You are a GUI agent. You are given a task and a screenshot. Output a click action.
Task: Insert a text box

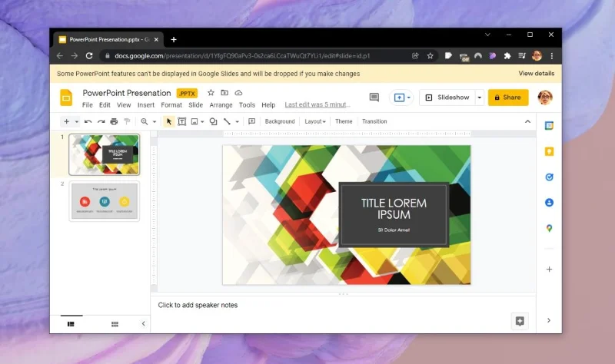coord(182,121)
